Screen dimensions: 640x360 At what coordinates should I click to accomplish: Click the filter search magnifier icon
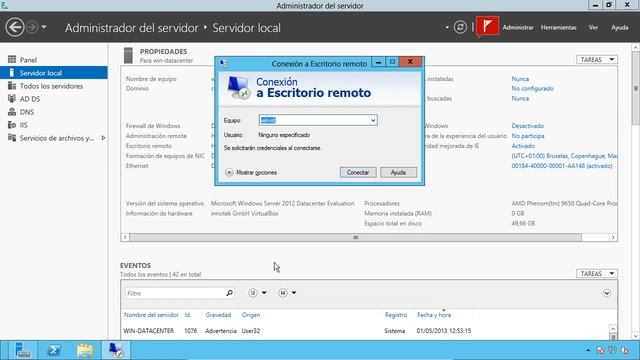229,293
